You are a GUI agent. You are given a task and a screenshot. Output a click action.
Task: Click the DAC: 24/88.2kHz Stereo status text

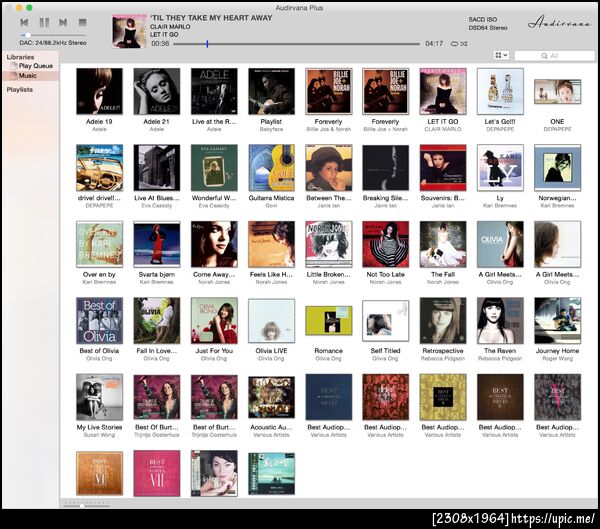(x=53, y=43)
